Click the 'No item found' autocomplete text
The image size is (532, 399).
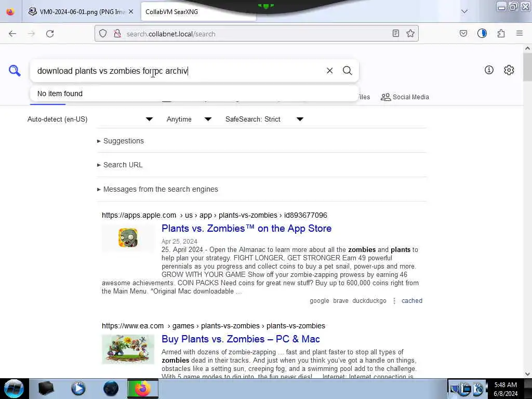(x=60, y=94)
